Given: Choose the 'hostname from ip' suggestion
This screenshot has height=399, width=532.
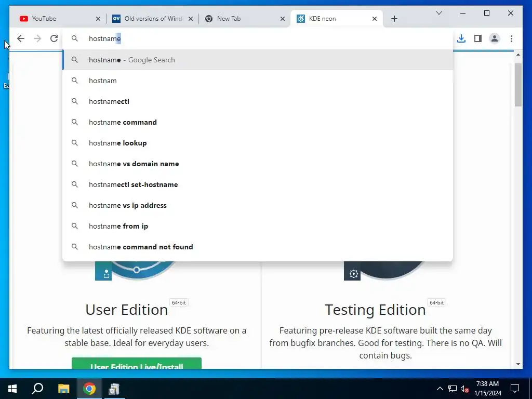Looking at the screenshot, I should click(258, 226).
